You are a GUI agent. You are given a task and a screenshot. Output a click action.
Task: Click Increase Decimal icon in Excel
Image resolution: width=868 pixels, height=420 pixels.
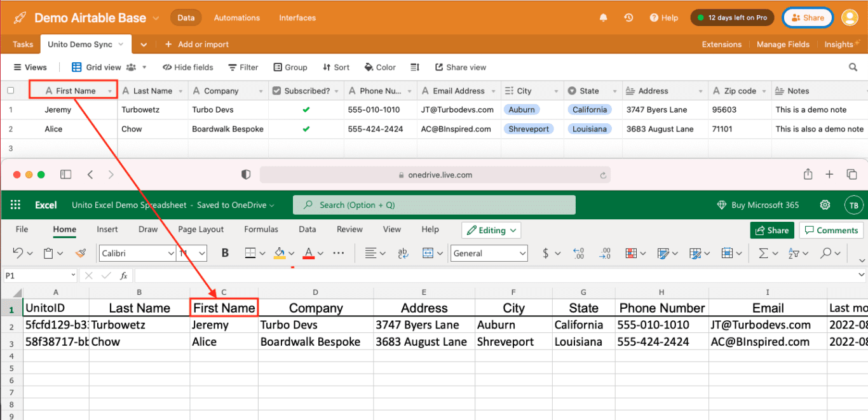[x=578, y=253]
